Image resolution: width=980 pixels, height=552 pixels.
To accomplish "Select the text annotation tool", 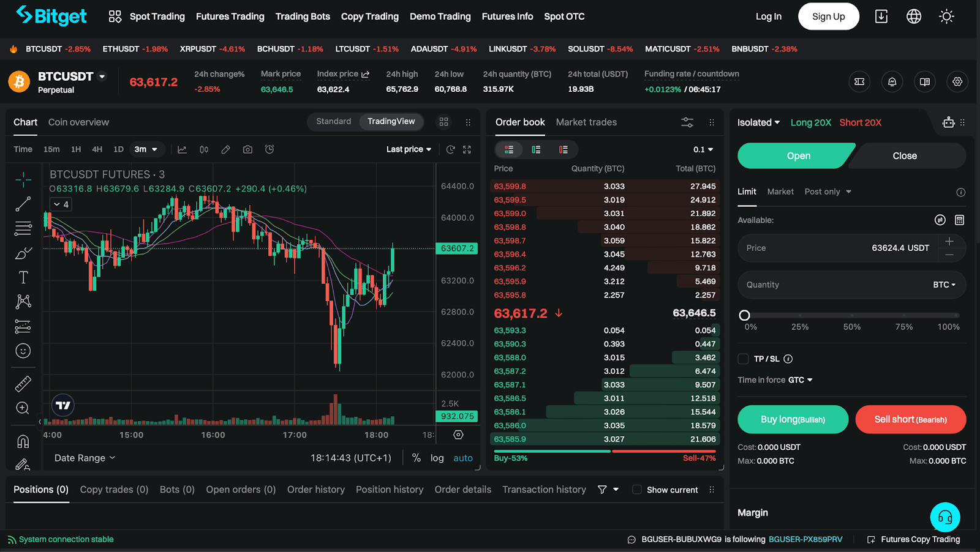I will [23, 277].
